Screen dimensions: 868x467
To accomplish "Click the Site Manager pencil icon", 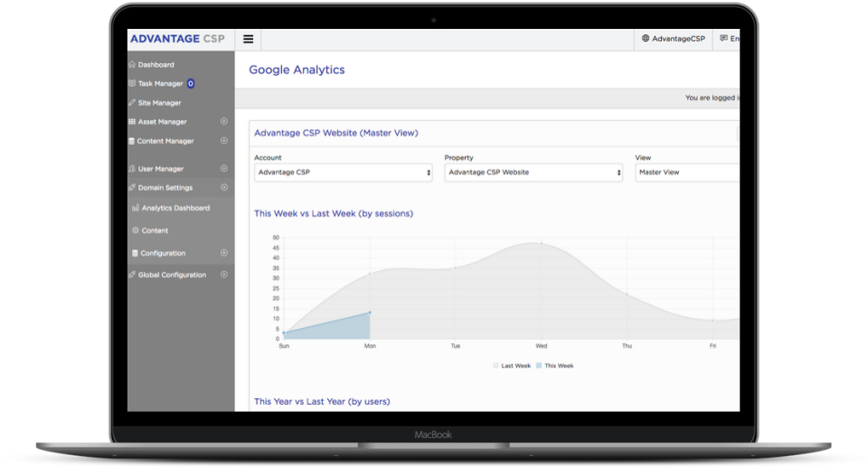I will (x=132, y=102).
